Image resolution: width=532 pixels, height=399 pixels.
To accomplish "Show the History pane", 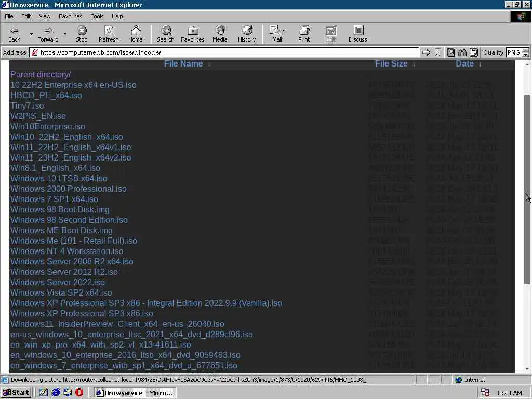I will tap(247, 34).
